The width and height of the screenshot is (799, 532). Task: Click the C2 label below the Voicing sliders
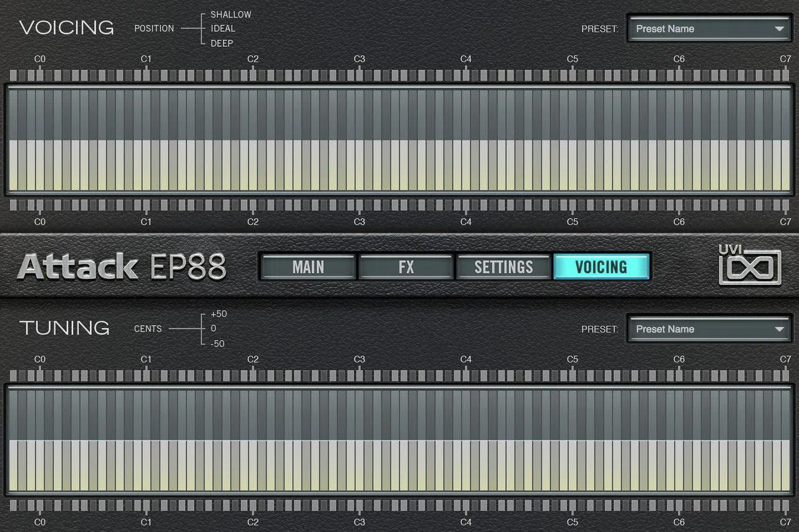[253, 221]
